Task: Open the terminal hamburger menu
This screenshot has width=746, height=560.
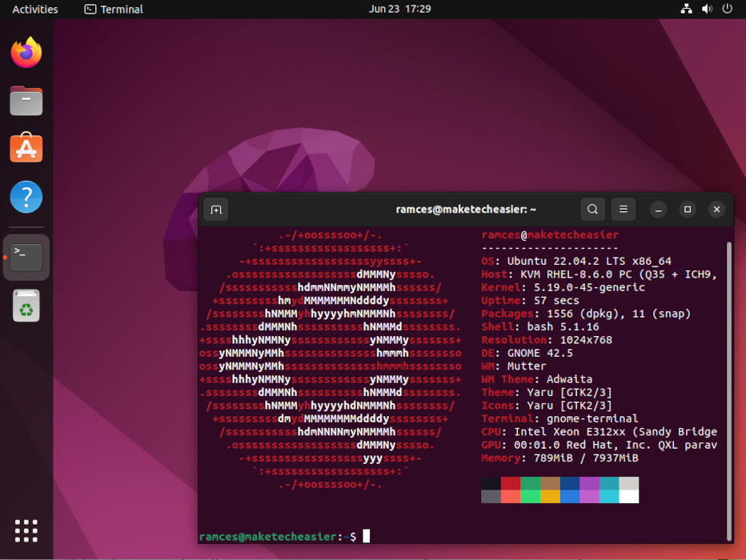Action: click(x=623, y=209)
